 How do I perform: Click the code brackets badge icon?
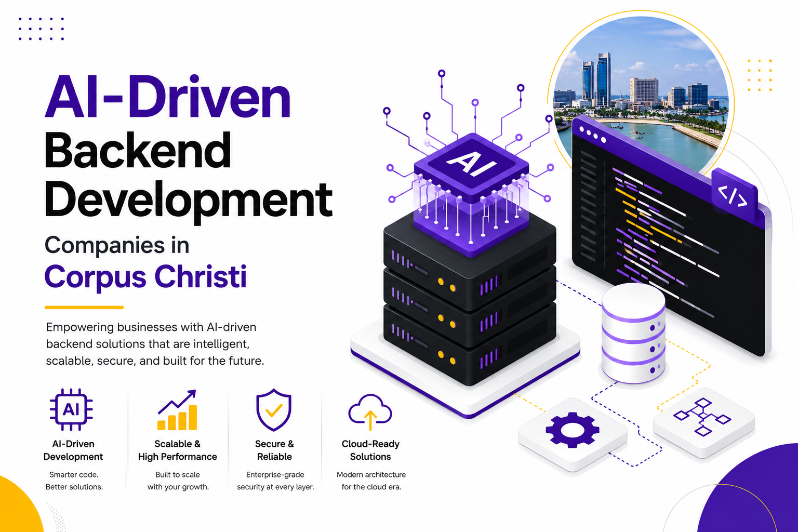coord(733,195)
